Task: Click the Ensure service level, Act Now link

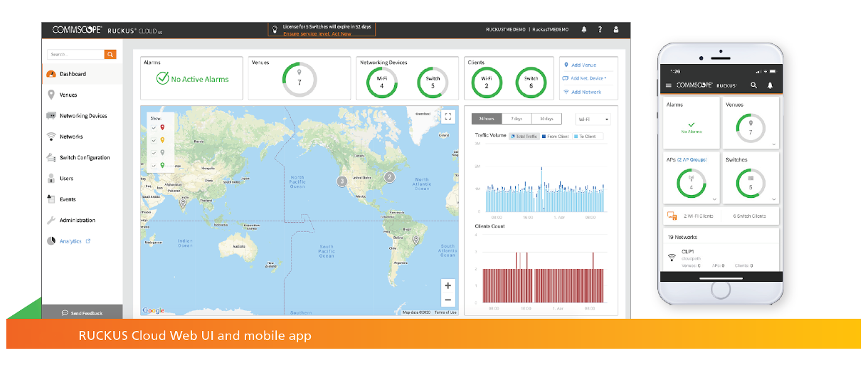Action: [317, 33]
